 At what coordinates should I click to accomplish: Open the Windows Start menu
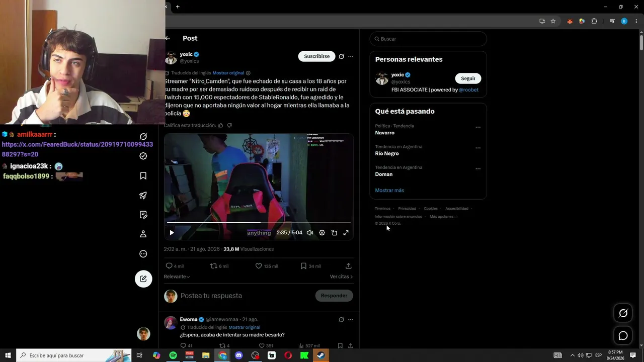pos(8,355)
